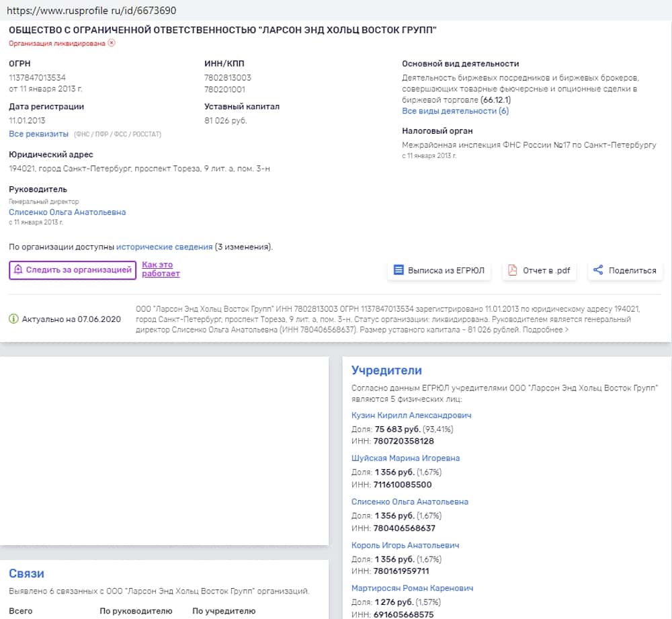Click the ЕГРЮЛ extract document icon
672x619 pixels.
coord(398,270)
